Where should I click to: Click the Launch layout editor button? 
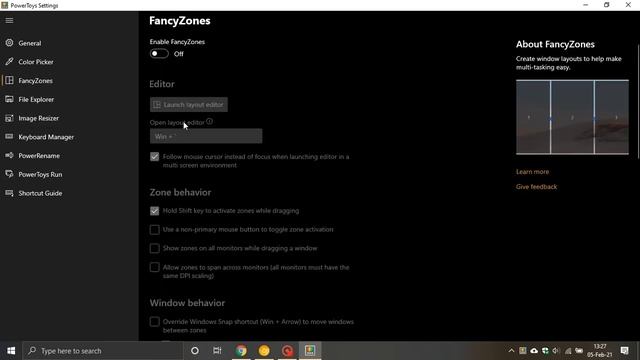pos(189,104)
